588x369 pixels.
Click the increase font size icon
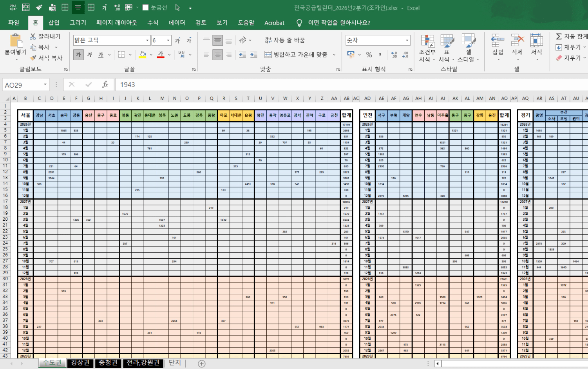178,40
